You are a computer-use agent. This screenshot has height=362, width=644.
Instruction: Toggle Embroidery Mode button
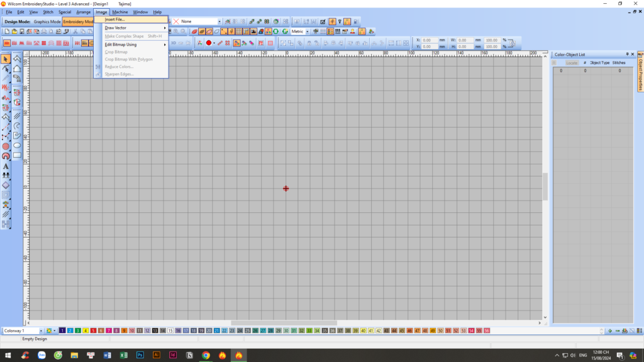tap(78, 21)
